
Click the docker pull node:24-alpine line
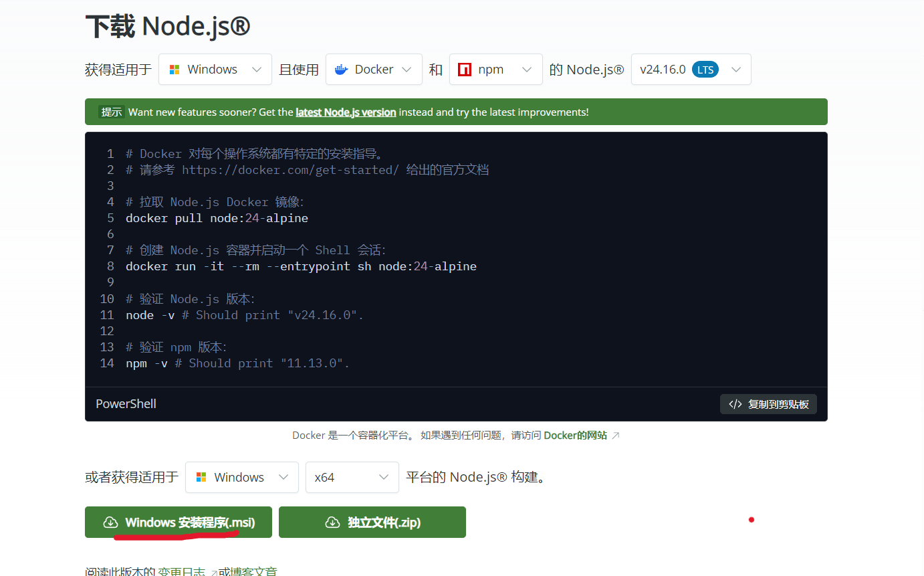217,218
